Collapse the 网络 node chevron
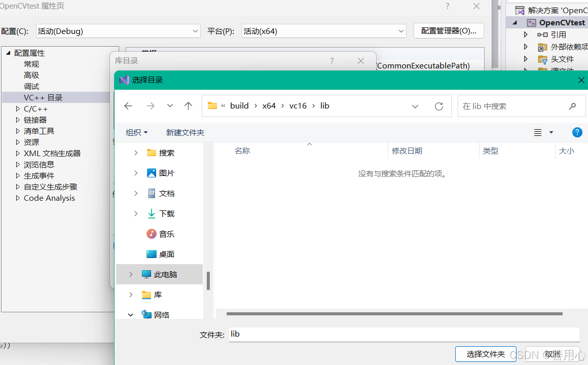The image size is (588, 365). pyautogui.click(x=130, y=315)
